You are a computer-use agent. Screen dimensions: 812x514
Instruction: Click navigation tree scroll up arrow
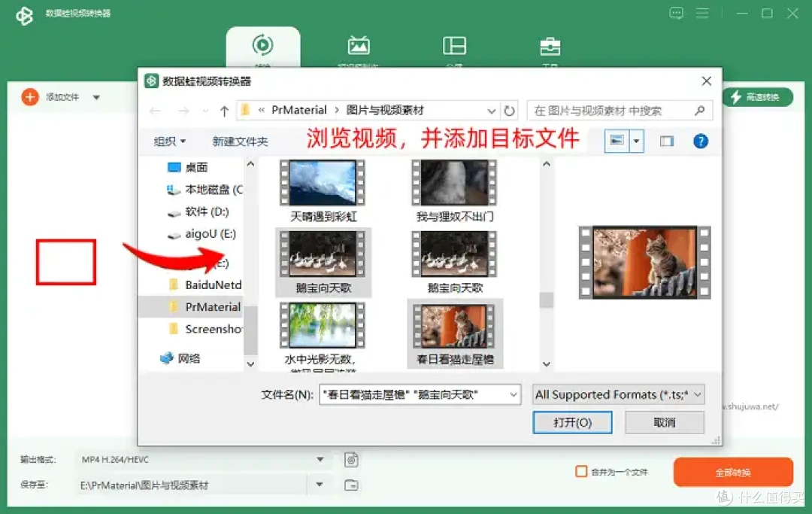(250, 164)
